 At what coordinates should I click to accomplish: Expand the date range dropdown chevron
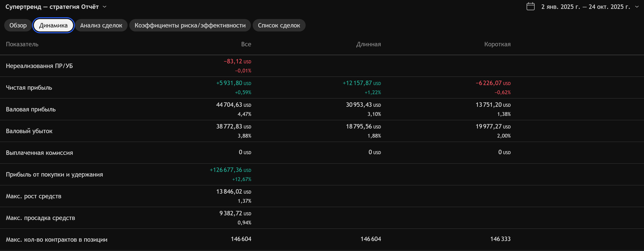(x=637, y=7)
